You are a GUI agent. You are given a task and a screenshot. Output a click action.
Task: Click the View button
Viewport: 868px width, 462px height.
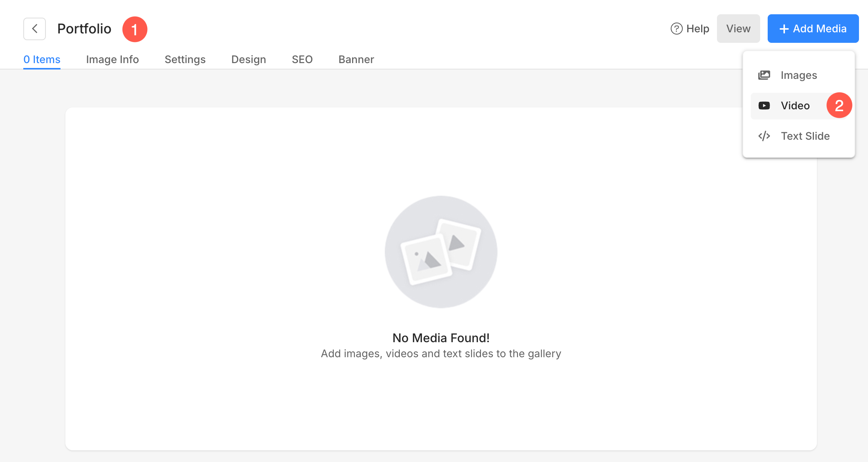738,29
